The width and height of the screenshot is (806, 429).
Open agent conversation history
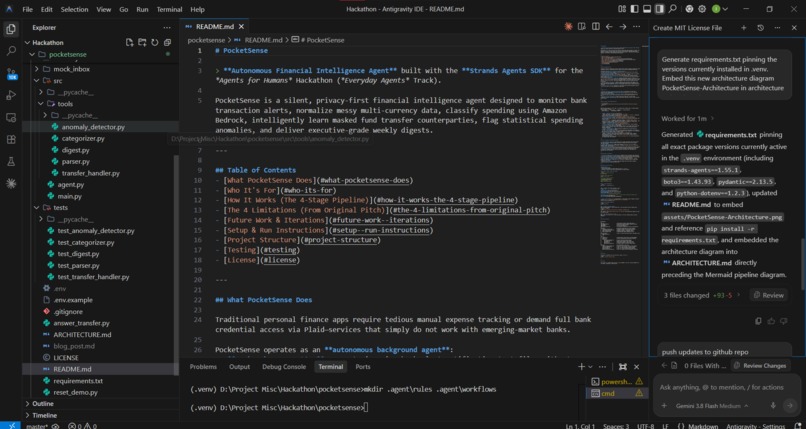[x=760, y=28]
